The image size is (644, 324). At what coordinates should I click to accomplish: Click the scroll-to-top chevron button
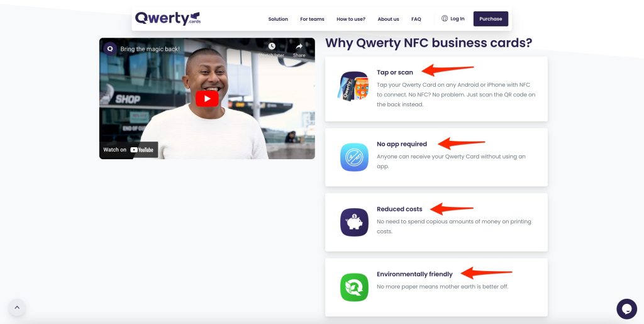click(x=17, y=307)
